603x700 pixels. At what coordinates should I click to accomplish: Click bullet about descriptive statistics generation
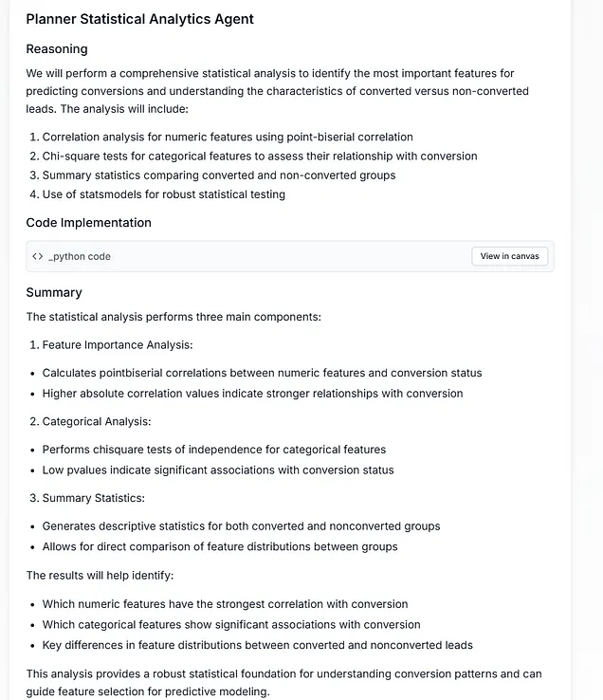(x=241, y=525)
